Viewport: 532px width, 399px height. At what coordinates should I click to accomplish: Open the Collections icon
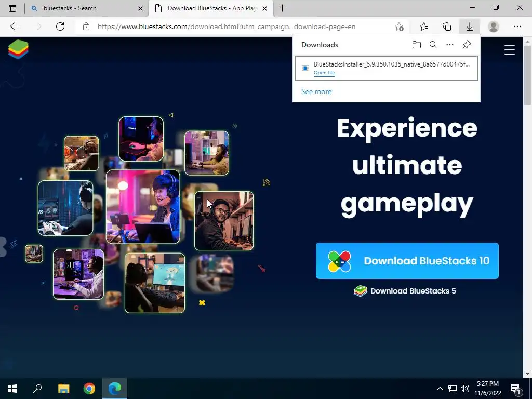click(447, 26)
